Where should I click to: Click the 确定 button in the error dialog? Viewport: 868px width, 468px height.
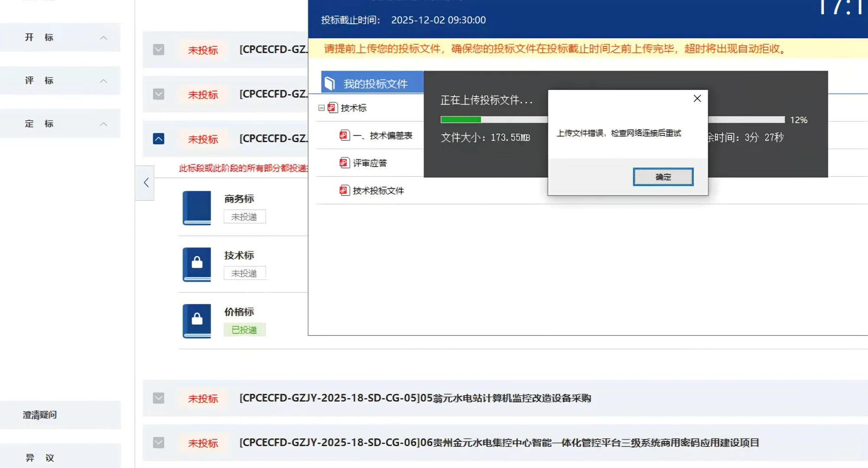[663, 177]
